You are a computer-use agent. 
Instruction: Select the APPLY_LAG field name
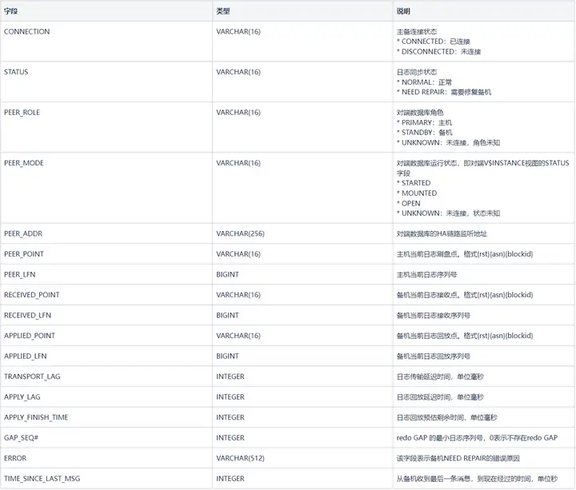[22, 397]
